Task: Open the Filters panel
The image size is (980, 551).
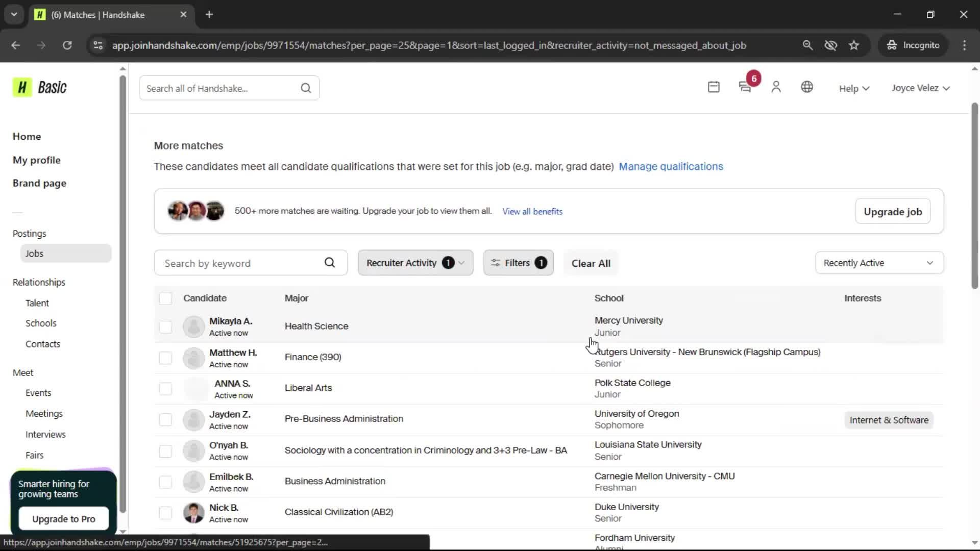Action: (518, 262)
